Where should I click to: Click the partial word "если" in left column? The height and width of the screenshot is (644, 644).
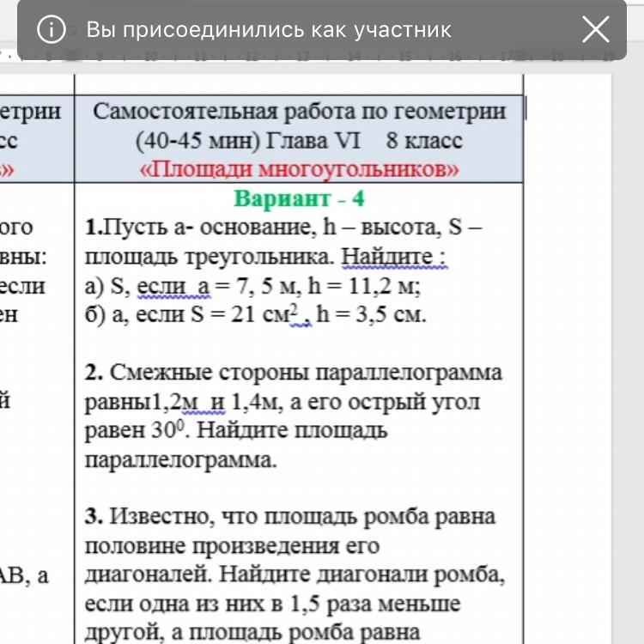click(22, 286)
